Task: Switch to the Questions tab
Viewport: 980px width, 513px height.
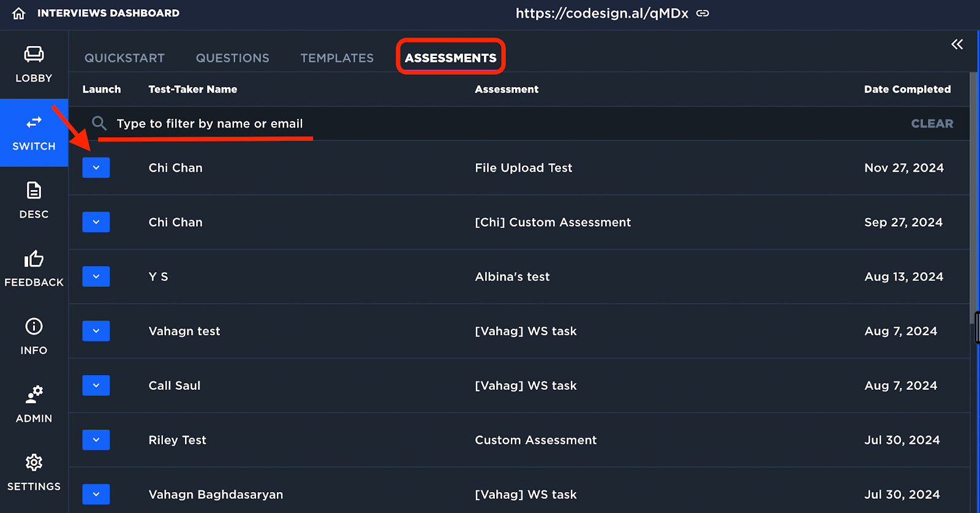Action: pos(233,58)
